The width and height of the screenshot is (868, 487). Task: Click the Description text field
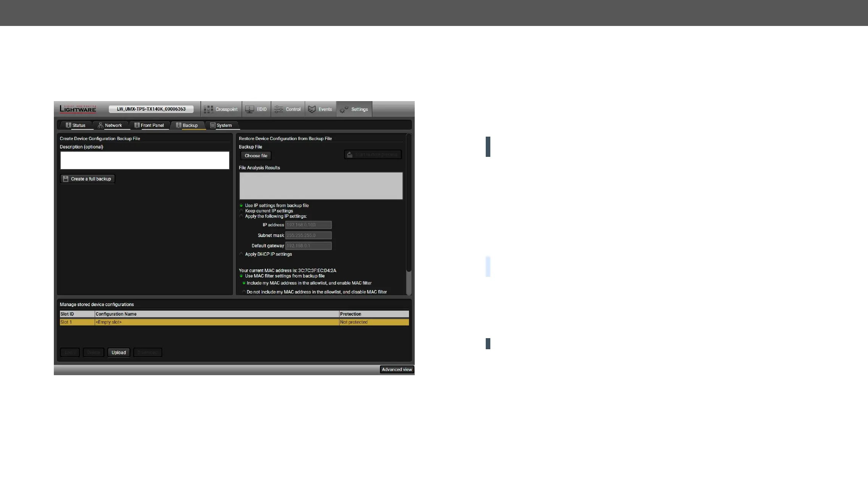point(145,160)
